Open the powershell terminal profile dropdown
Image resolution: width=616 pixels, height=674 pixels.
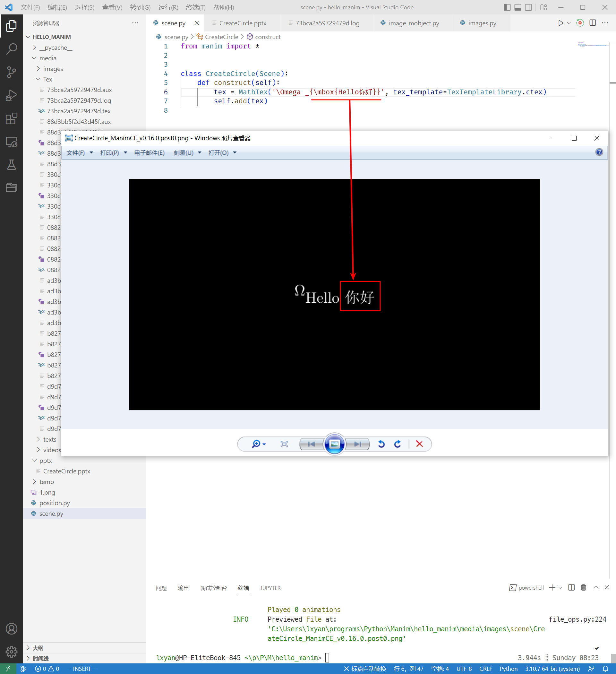point(560,588)
